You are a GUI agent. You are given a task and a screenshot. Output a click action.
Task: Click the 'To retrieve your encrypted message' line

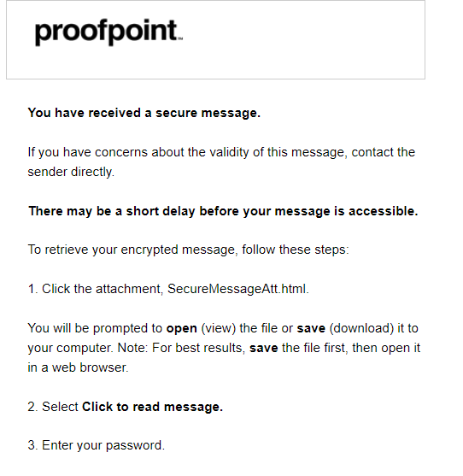click(x=189, y=250)
